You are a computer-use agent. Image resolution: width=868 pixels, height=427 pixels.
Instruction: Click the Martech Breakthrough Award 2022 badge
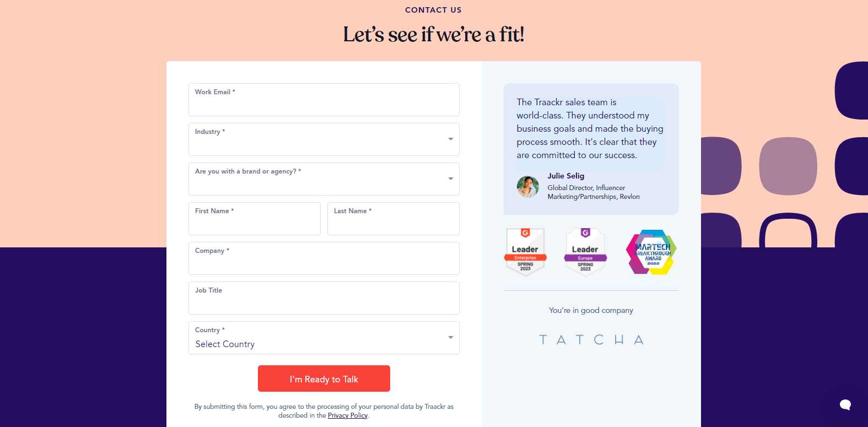[x=650, y=252]
